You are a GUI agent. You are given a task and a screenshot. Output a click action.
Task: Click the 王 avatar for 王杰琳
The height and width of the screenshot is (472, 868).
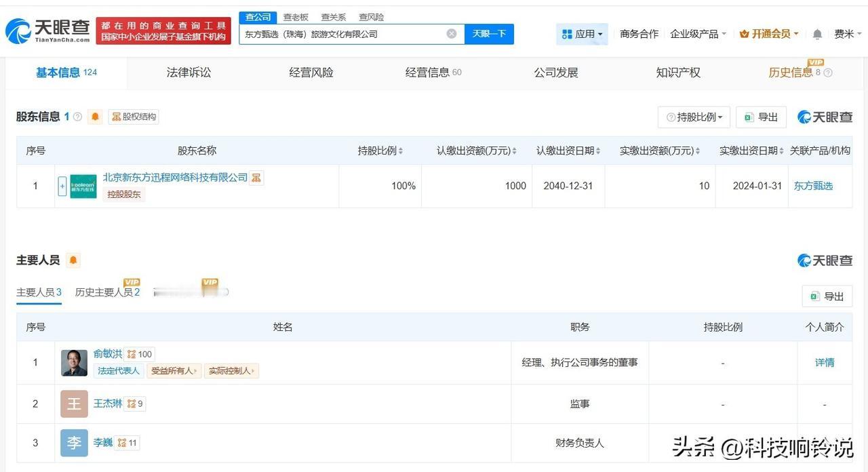click(74, 404)
